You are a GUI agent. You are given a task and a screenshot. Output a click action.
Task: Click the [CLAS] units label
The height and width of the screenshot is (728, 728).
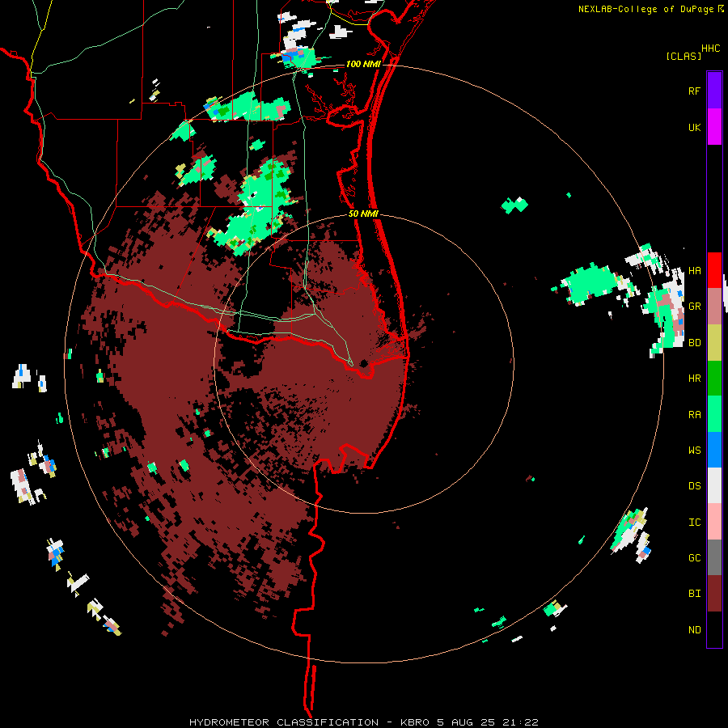point(684,56)
